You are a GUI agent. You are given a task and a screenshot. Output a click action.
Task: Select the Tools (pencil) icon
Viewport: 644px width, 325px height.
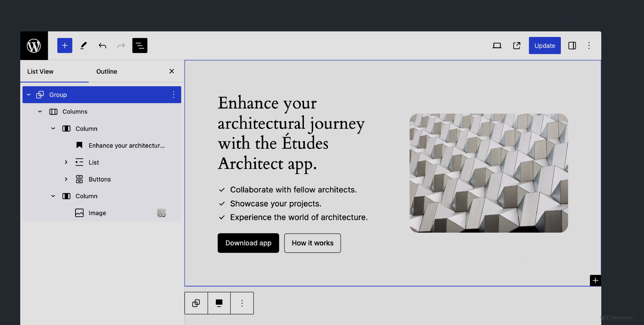point(83,45)
